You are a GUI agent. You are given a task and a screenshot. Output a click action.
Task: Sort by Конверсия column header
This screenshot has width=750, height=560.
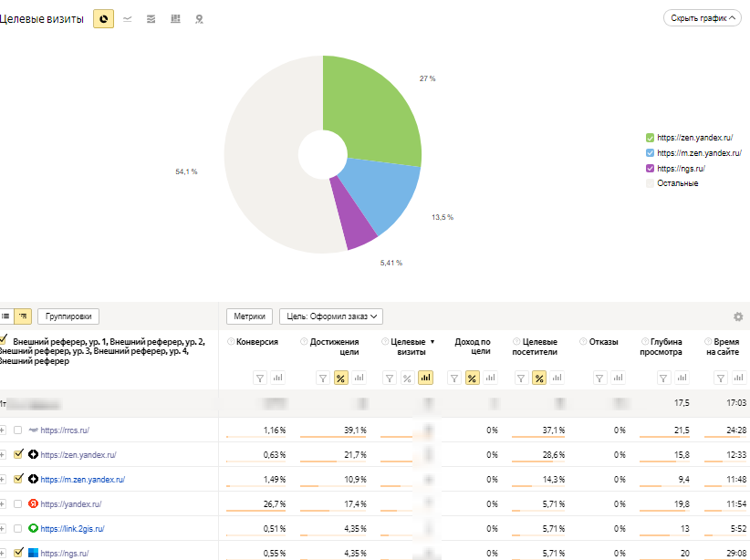click(x=257, y=342)
